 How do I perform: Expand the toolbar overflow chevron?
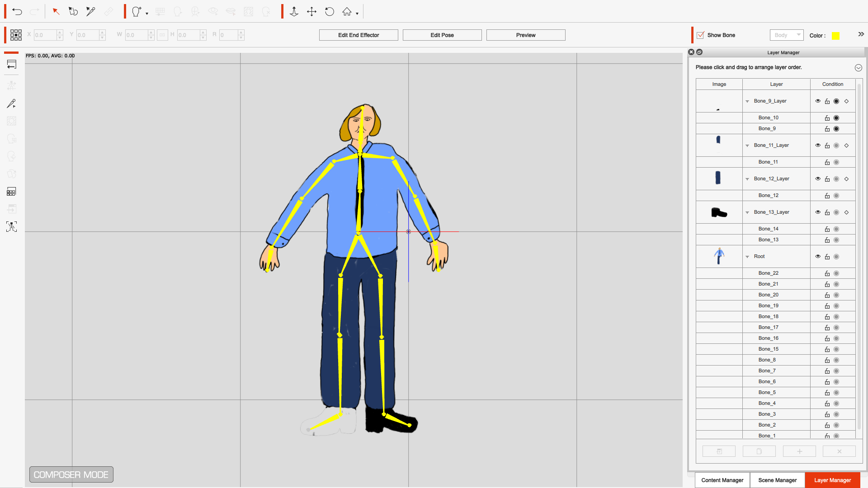[861, 34]
